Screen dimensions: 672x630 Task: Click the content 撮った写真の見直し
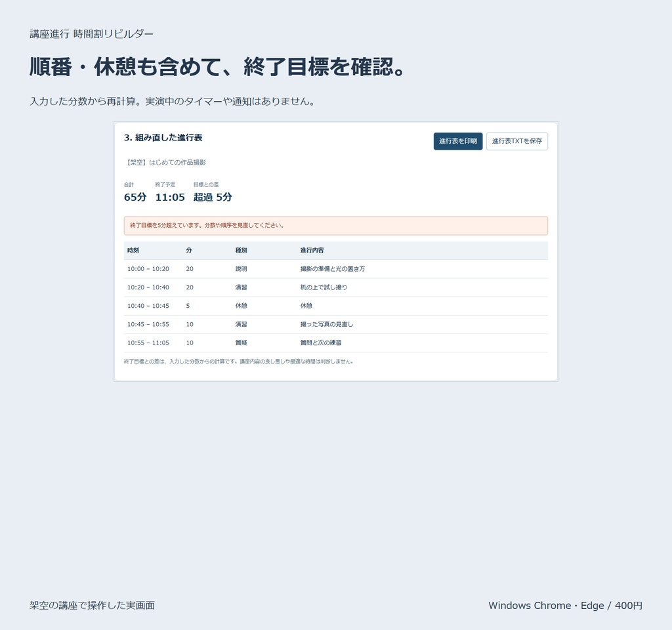point(327,324)
